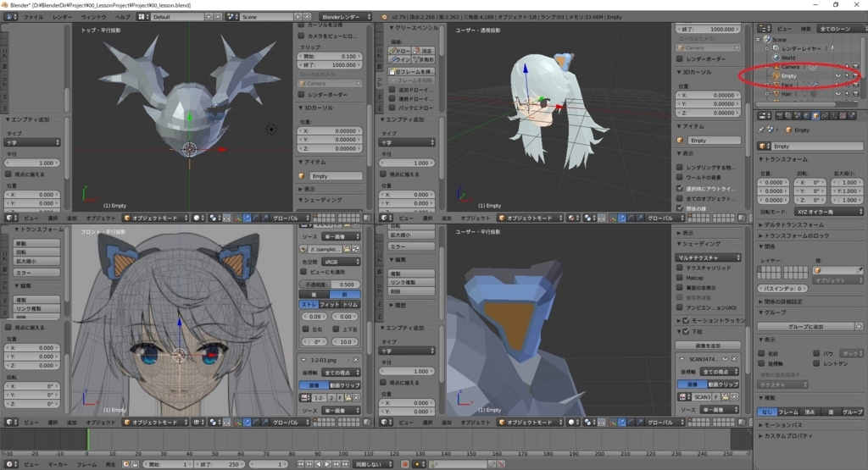Toggle visibility eye for Hair in outliner
The image size is (868, 470).
pyautogui.click(x=838, y=93)
